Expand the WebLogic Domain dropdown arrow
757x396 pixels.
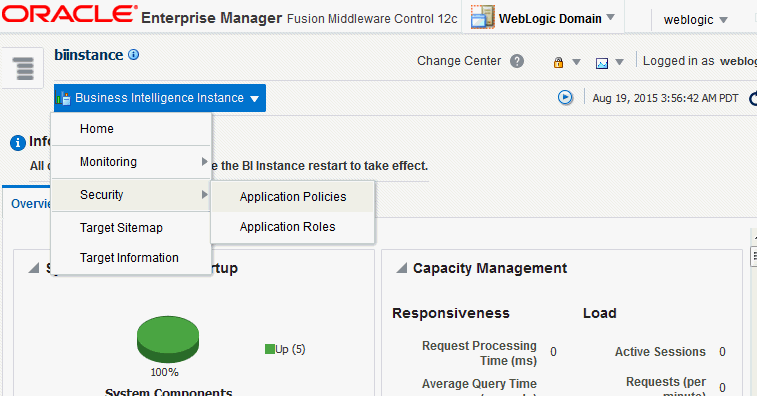pyautogui.click(x=610, y=17)
